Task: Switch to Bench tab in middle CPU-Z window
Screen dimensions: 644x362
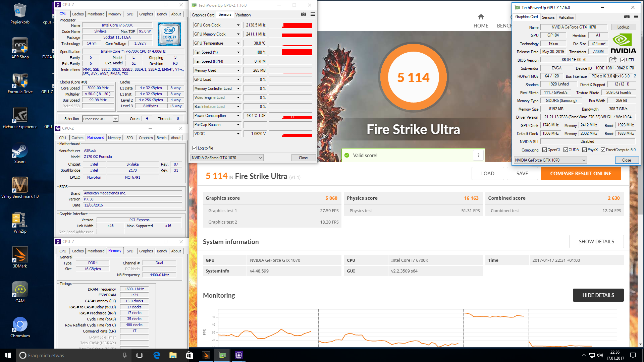Action: click(161, 138)
